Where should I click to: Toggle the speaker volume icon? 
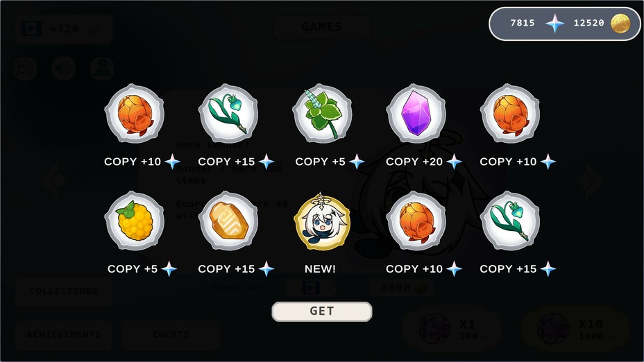coord(64,68)
